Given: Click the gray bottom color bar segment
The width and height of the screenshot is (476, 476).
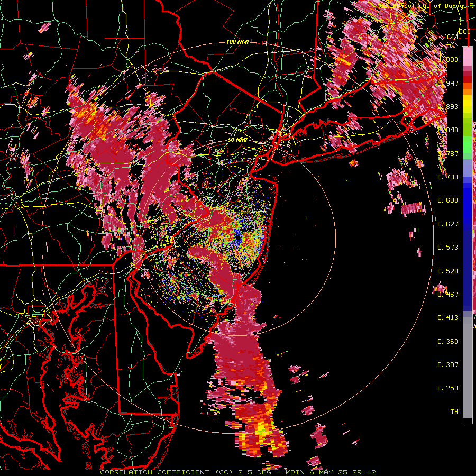Looking at the screenshot, I should [467, 369].
